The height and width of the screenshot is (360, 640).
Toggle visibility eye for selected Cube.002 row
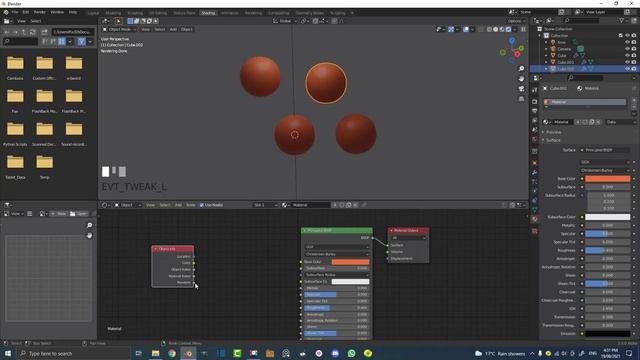click(627, 69)
